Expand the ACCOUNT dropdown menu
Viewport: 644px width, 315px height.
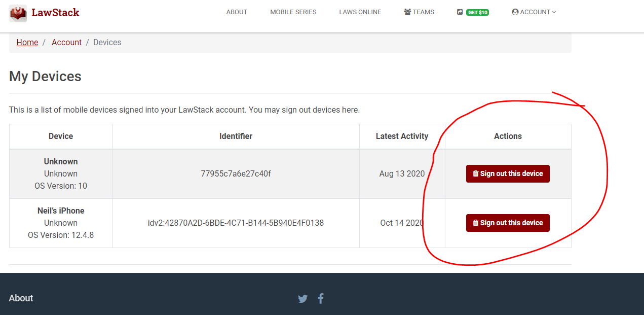click(x=534, y=12)
